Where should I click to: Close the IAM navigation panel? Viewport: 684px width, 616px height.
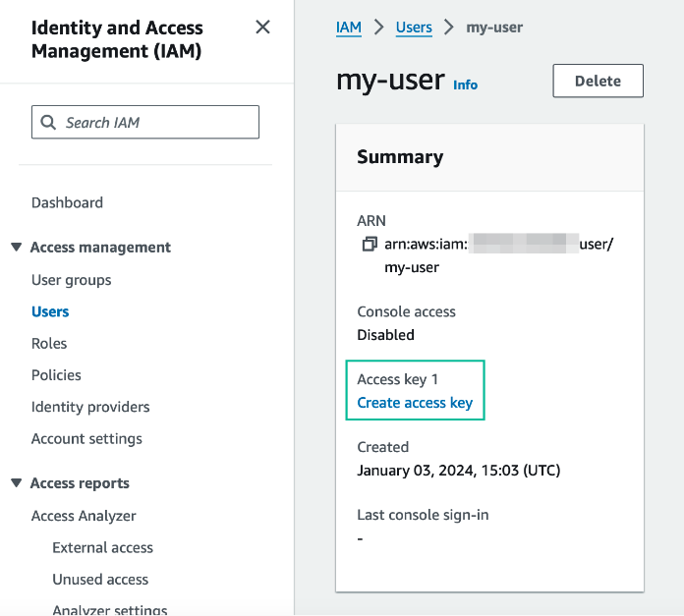(262, 28)
